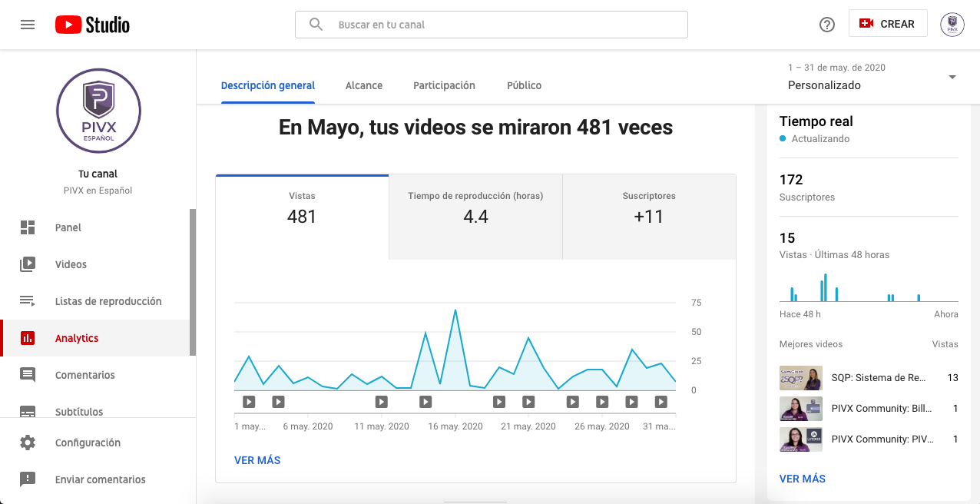The image size is (980, 504).
Task: Switch to the Público tab
Action: (x=525, y=85)
